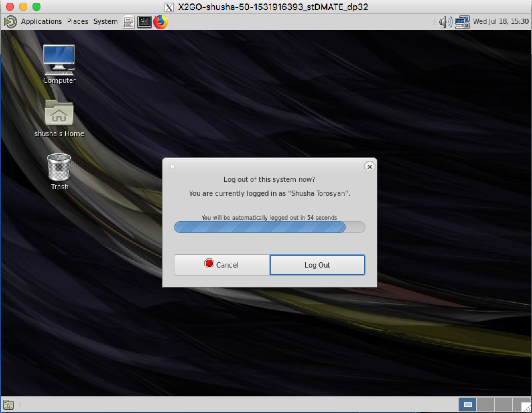This screenshot has height=413, width=532.
Task: Open the Applications menu
Action: (x=41, y=22)
